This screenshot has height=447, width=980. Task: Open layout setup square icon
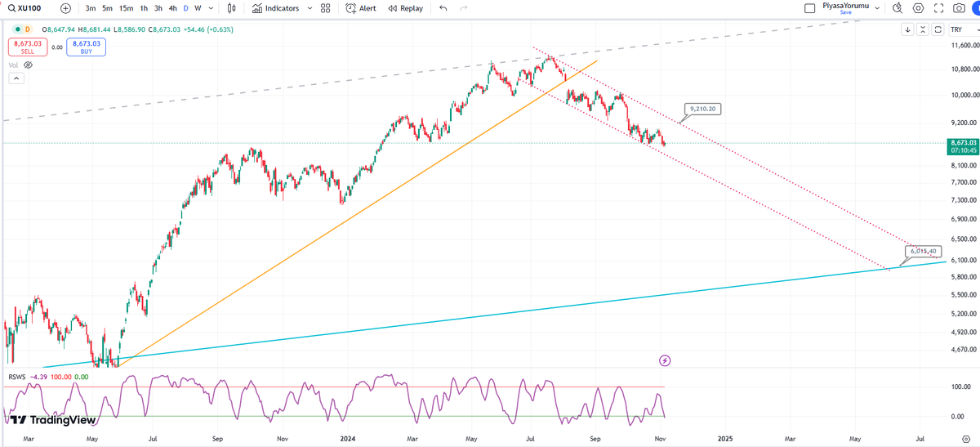(809, 8)
